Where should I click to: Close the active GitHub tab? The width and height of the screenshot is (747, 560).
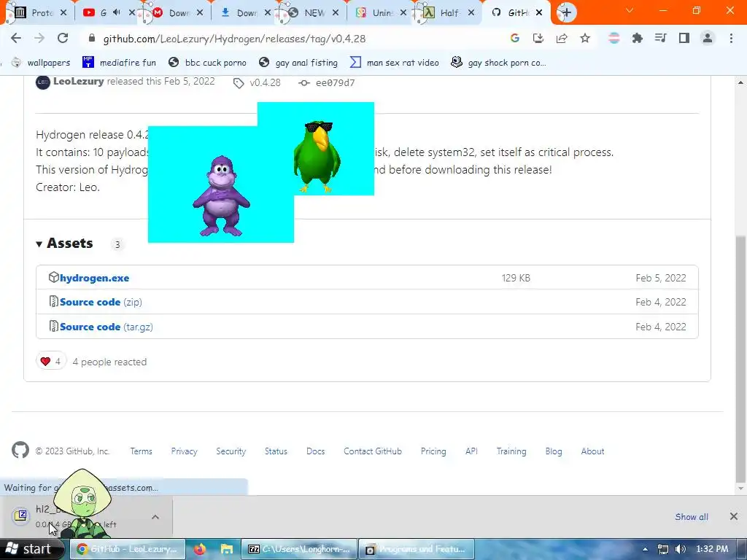click(539, 13)
